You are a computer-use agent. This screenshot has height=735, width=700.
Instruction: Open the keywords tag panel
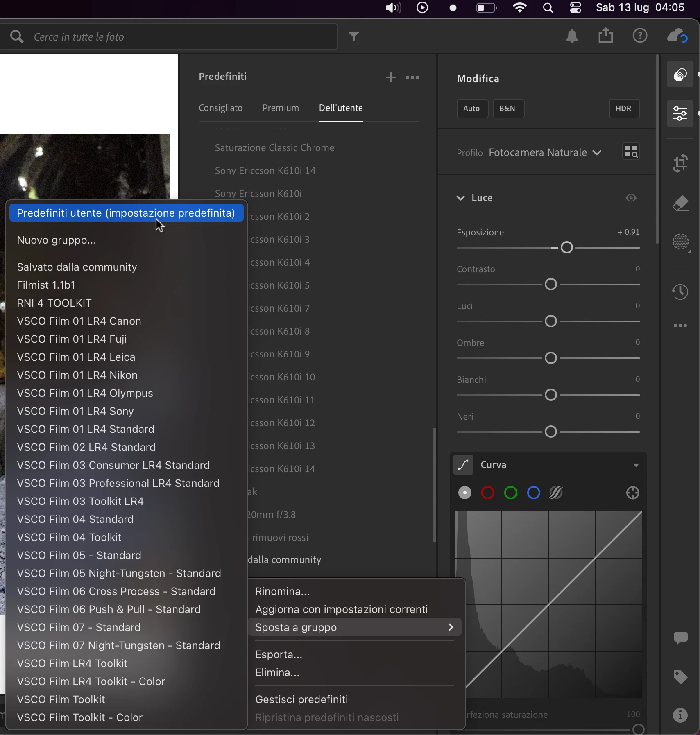click(x=680, y=677)
